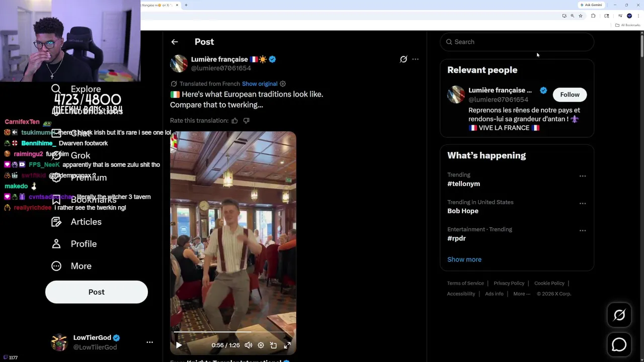The width and height of the screenshot is (644, 362).
Task: Open the sidebar More menu
Action: tap(71, 266)
